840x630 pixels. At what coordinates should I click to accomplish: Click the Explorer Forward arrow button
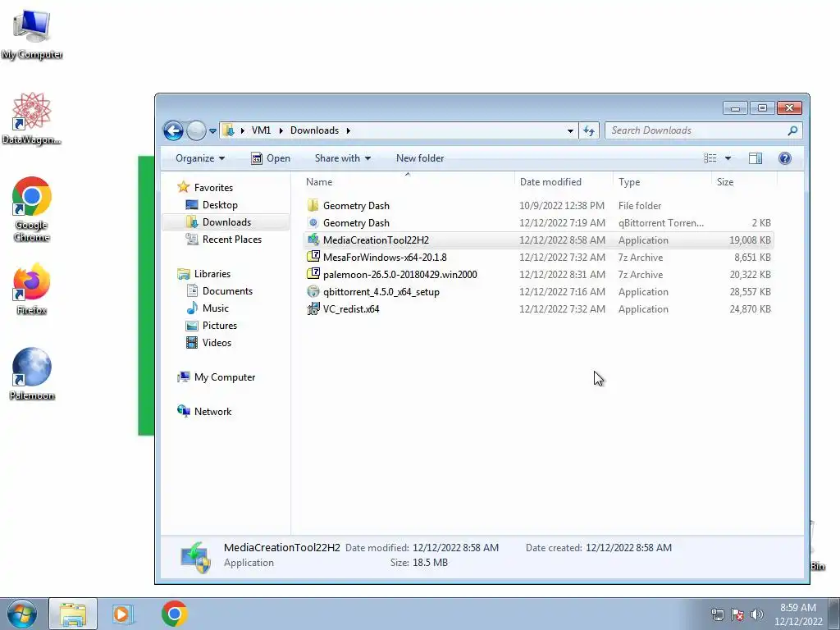point(196,130)
